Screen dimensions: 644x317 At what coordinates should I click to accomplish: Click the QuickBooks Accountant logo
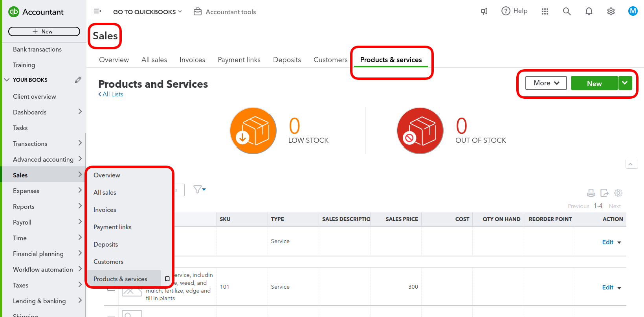[x=36, y=12]
